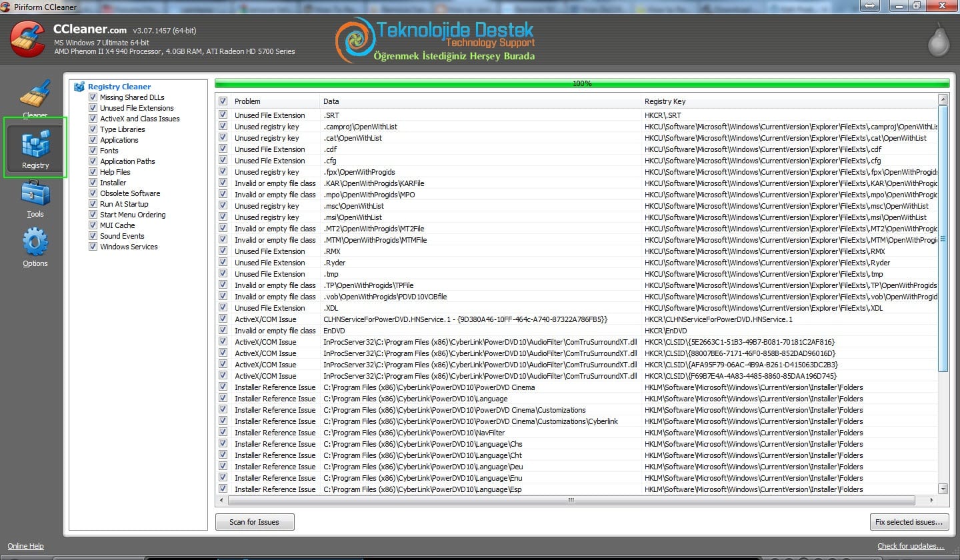This screenshot has width=960, height=560.
Task: Click the Scan for Issues button
Action: point(255,522)
